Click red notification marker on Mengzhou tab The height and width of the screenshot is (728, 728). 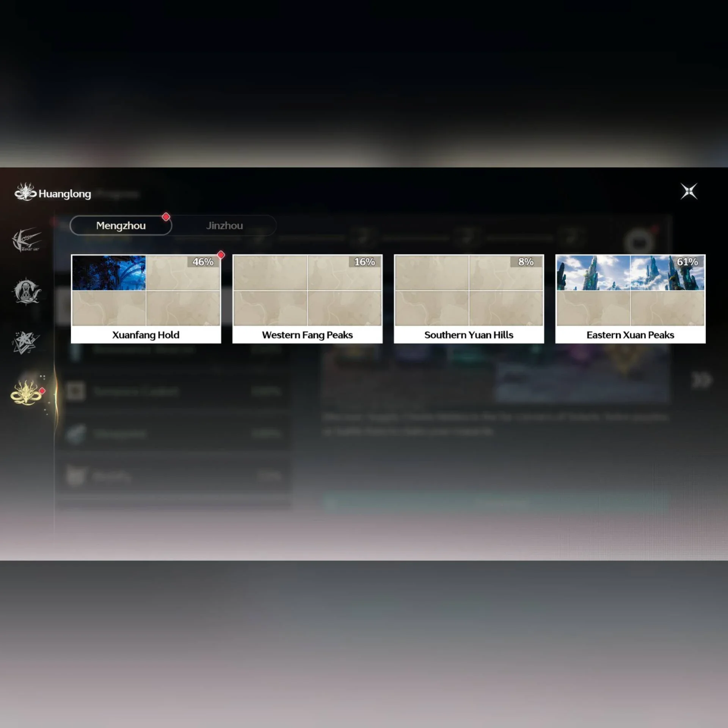(x=166, y=217)
